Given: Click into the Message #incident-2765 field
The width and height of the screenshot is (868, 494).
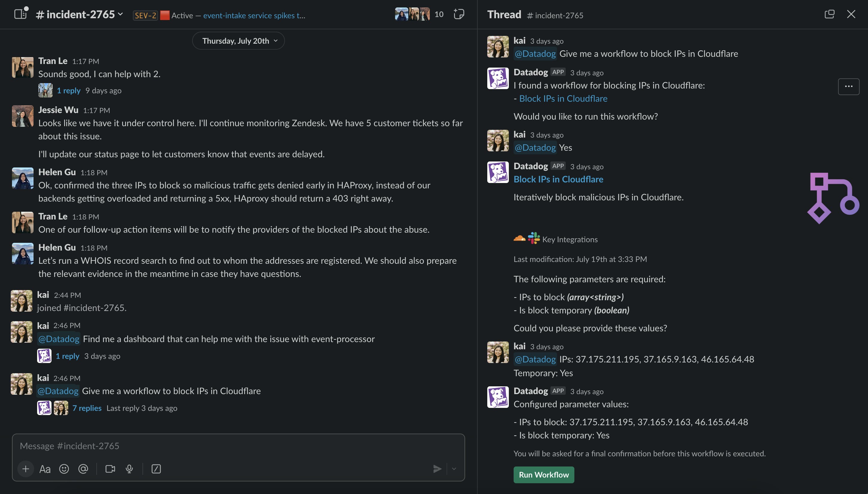Looking at the screenshot, I should tap(238, 446).
